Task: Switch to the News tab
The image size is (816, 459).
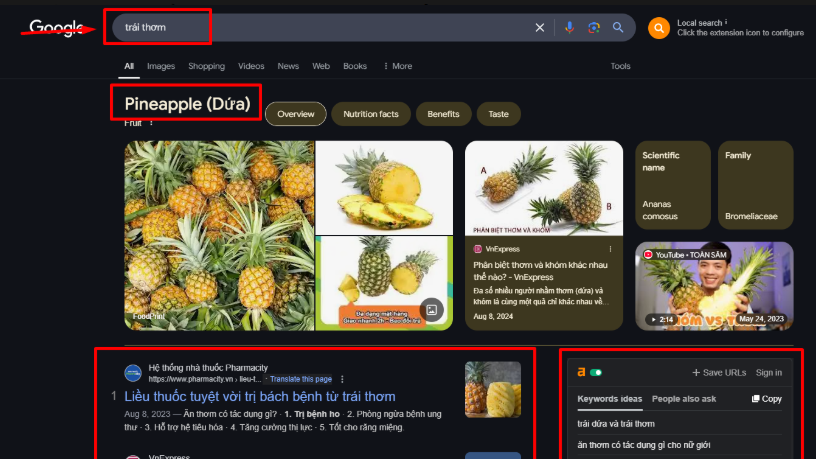Action: pyautogui.click(x=288, y=66)
